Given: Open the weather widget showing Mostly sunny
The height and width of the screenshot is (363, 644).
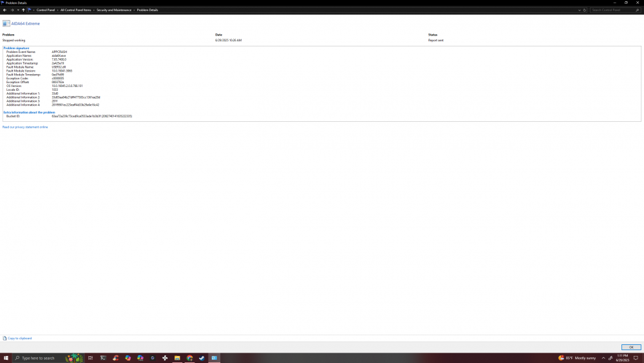Looking at the screenshot, I should tap(577, 358).
